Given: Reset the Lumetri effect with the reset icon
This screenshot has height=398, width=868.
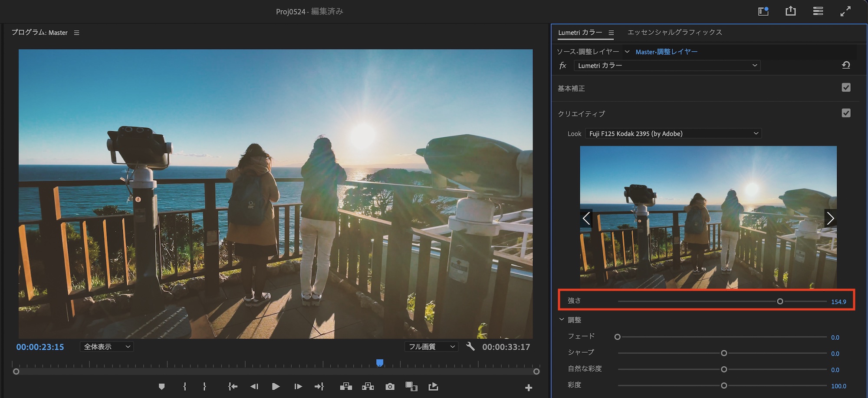Looking at the screenshot, I should click(x=846, y=65).
